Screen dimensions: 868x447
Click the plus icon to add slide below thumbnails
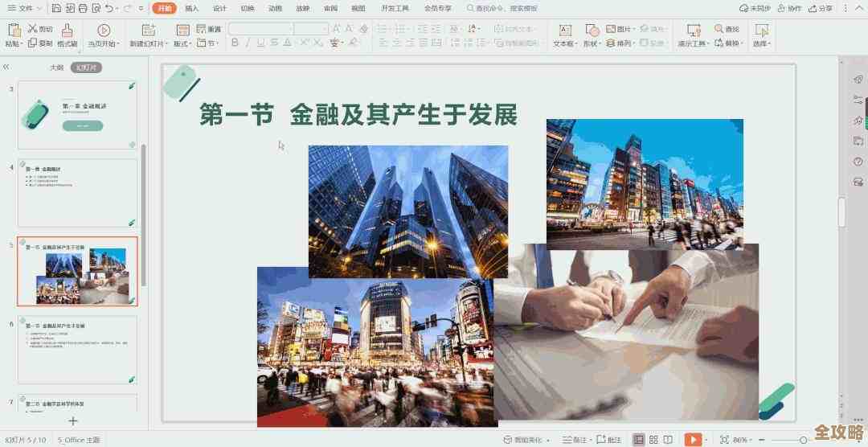[72, 421]
